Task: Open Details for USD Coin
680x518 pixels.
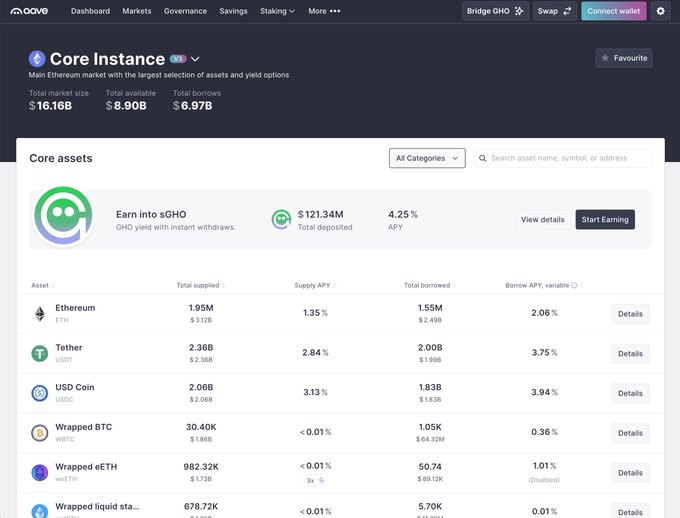Action: coord(631,393)
